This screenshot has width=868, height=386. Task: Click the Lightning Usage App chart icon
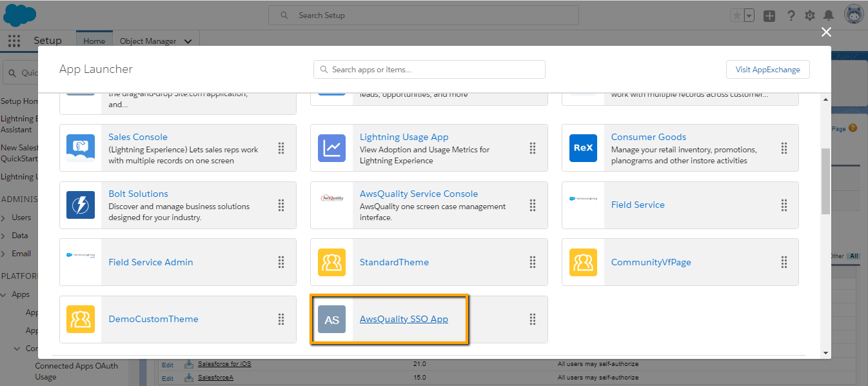(332, 148)
